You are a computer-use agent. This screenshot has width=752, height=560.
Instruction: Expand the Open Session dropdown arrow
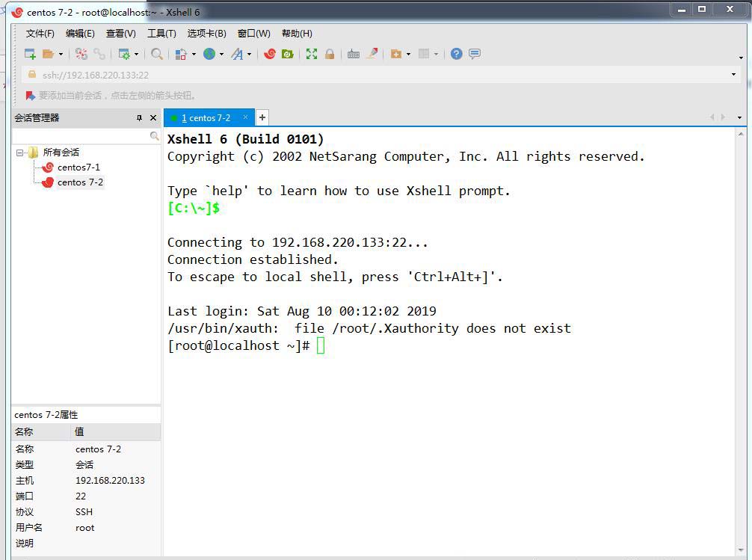tap(61, 55)
